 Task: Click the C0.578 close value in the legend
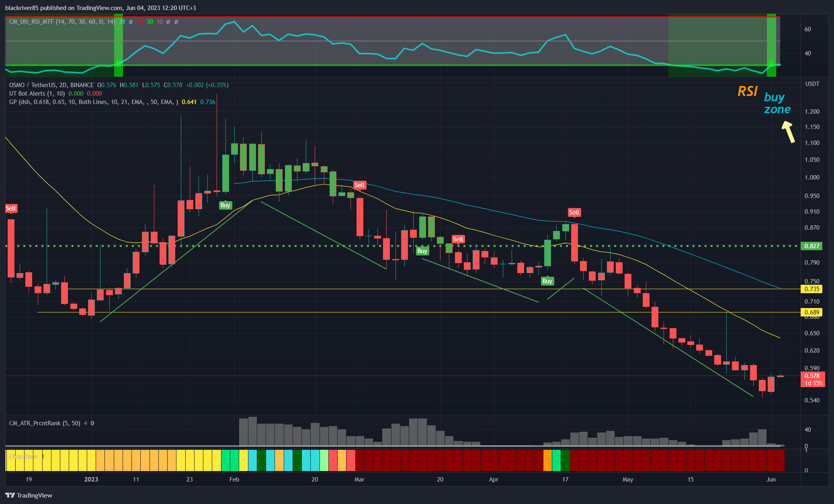173,85
